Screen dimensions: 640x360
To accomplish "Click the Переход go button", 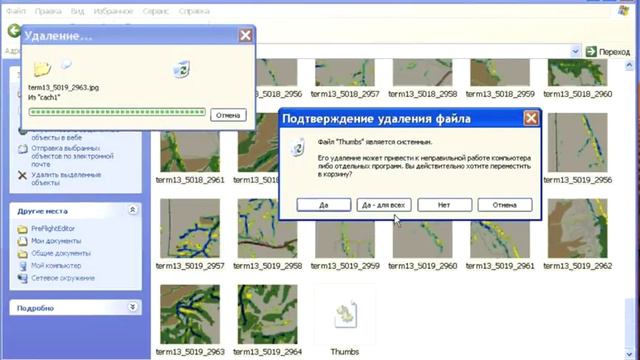I will click(608, 51).
